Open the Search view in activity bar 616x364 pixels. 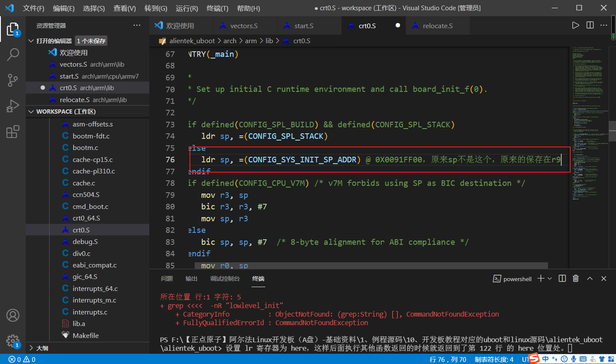coord(13,54)
